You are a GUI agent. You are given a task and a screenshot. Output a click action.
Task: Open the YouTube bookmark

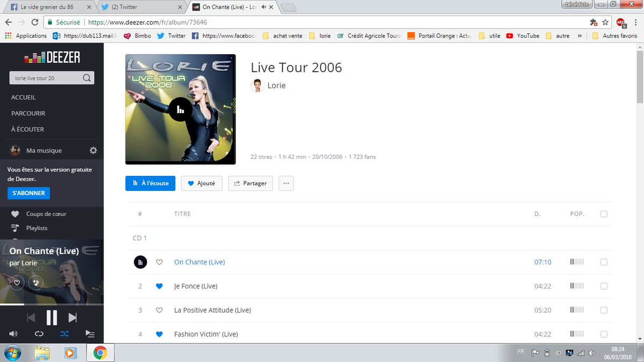523,36
